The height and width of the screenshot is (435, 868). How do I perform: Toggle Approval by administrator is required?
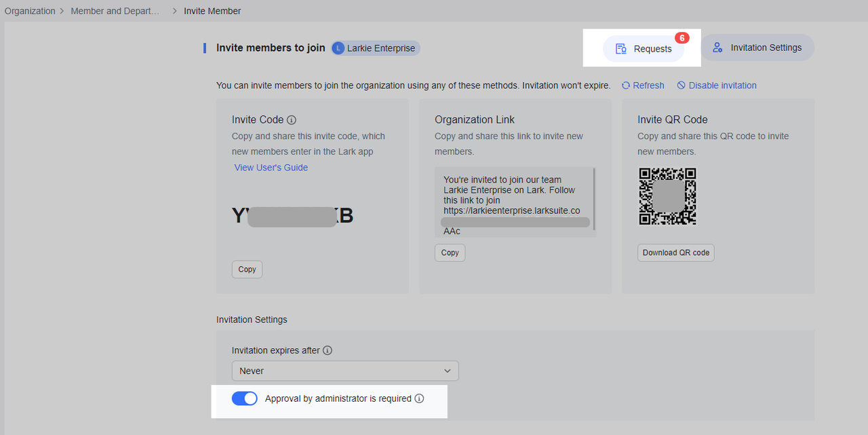point(244,398)
